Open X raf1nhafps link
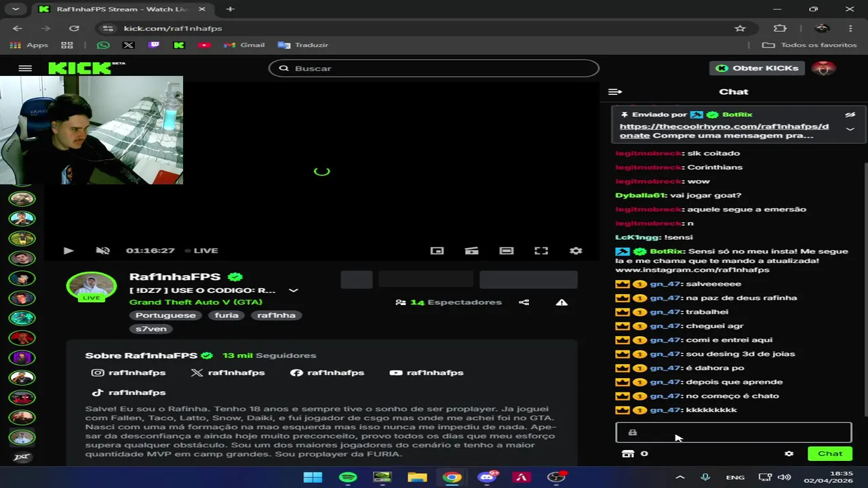 [228, 373]
